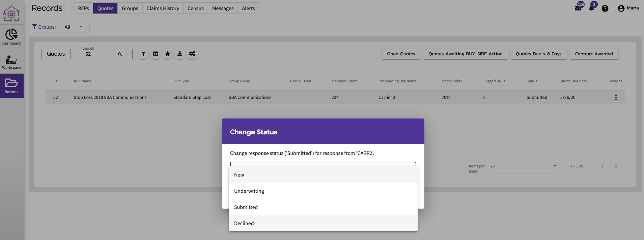644x240 pixels.
Task: Click the Group Name column header
Action: click(x=239, y=81)
